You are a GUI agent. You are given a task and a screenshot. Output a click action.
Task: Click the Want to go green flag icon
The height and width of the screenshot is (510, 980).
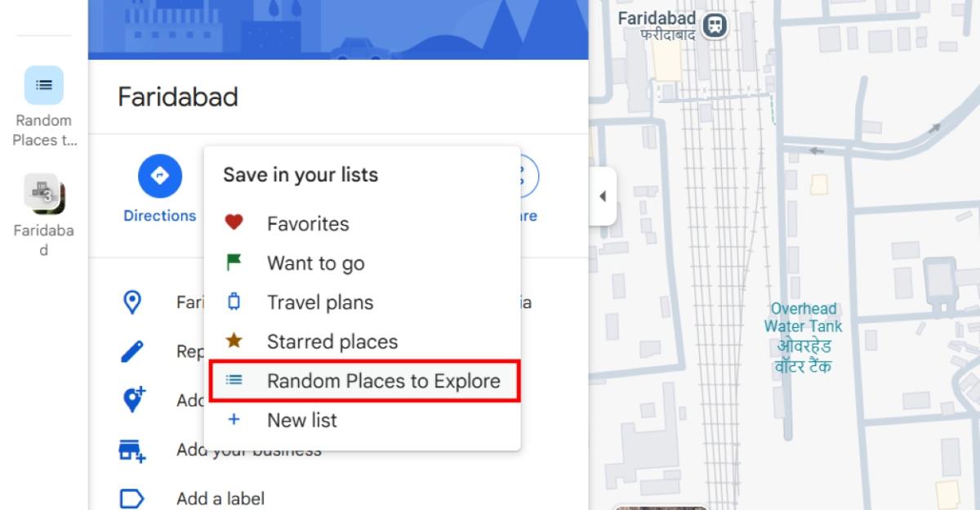pos(234,262)
